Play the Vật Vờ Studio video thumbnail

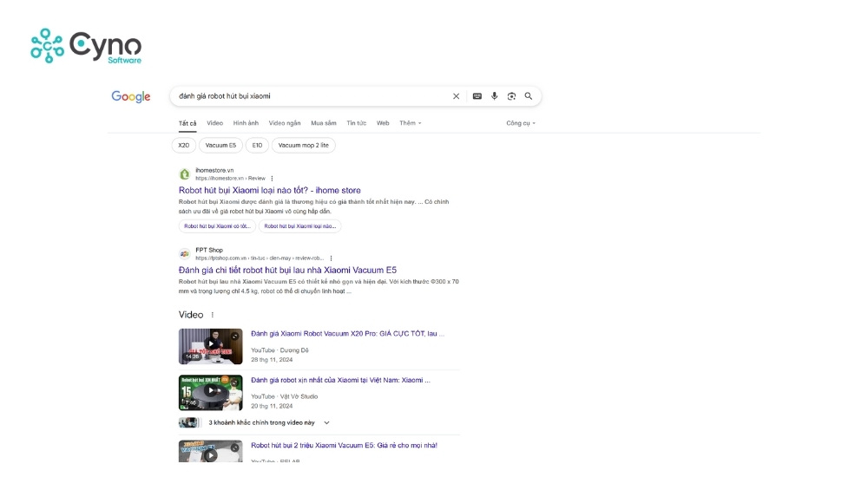(210, 393)
